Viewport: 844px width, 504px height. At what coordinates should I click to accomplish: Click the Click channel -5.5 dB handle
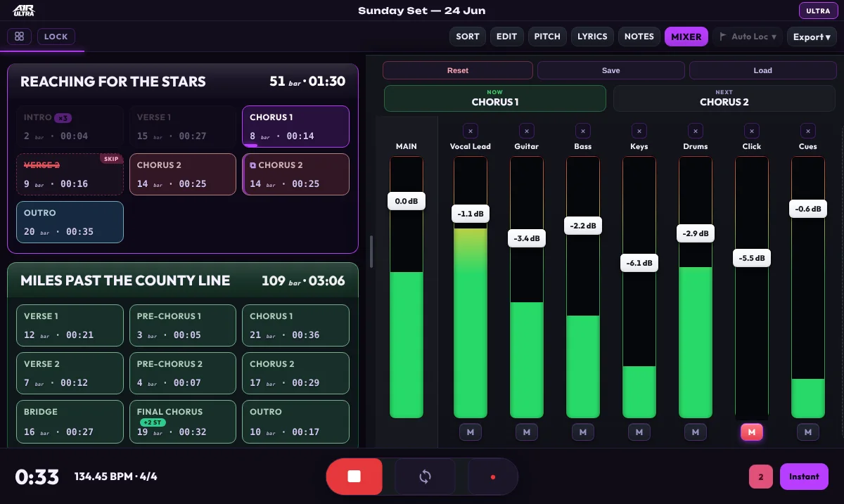coord(752,258)
